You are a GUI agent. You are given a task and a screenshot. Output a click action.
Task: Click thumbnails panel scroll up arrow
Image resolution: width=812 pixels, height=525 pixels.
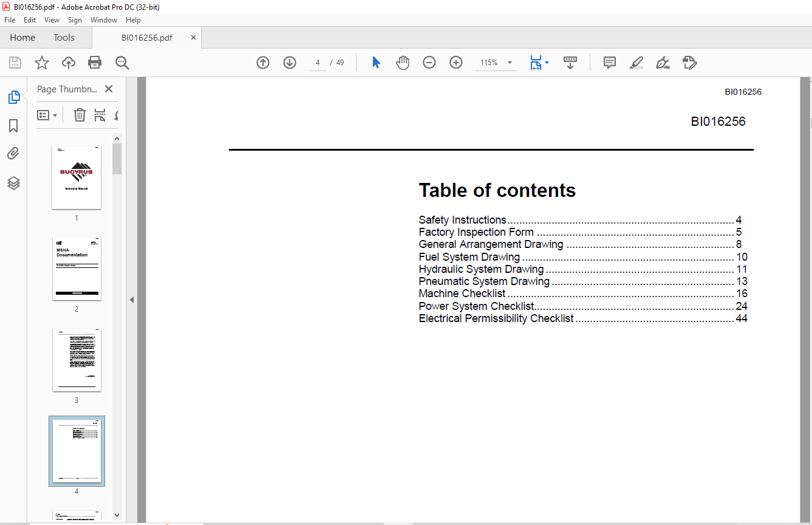coord(117,138)
